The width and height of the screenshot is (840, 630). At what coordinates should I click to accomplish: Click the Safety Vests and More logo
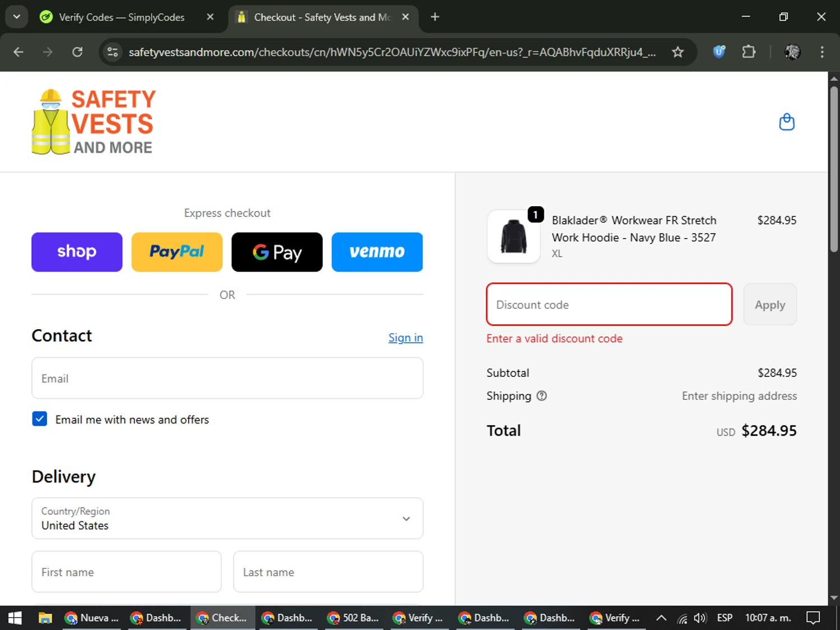point(94,122)
